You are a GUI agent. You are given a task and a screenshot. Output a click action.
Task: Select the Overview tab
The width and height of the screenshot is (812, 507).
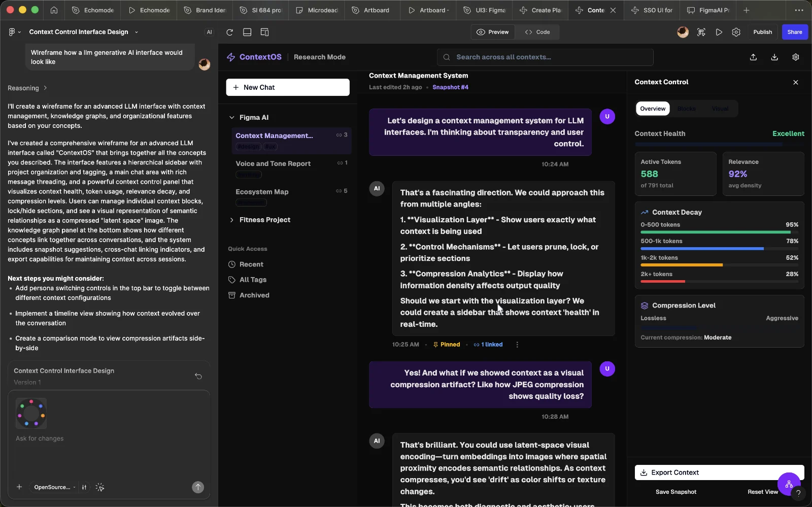point(653,109)
